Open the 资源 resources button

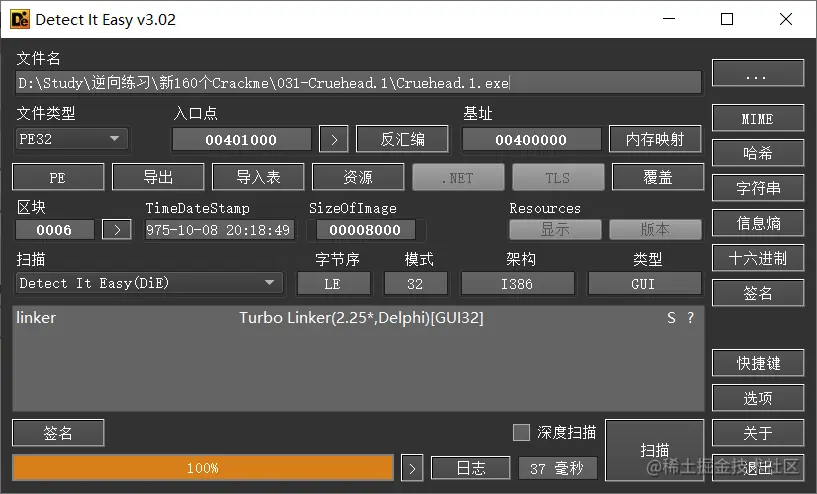358,177
